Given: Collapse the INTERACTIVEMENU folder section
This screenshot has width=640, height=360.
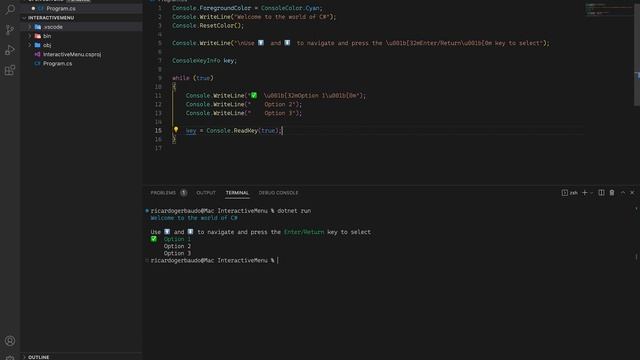Looking at the screenshot, I should point(81,18).
